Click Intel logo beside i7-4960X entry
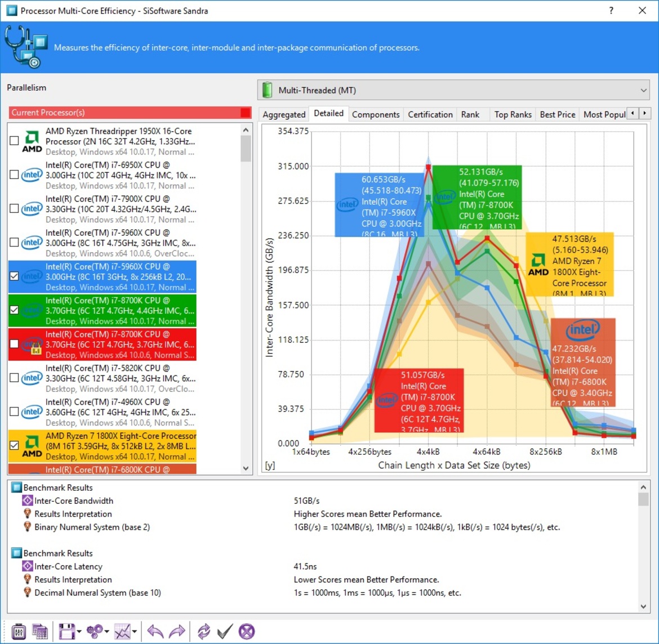This screenshot has height=644, width=659. pos(32,412)
